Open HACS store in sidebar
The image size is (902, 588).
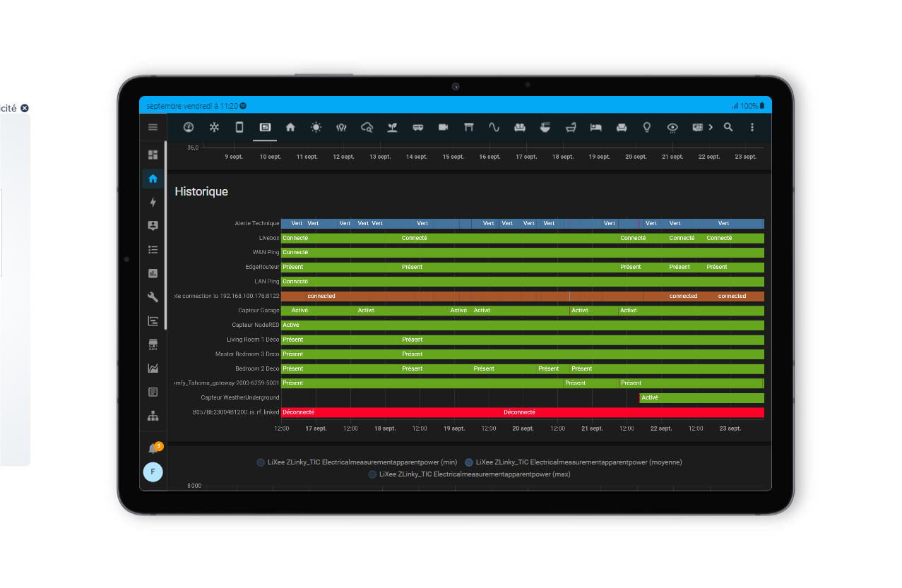[153, 344]
